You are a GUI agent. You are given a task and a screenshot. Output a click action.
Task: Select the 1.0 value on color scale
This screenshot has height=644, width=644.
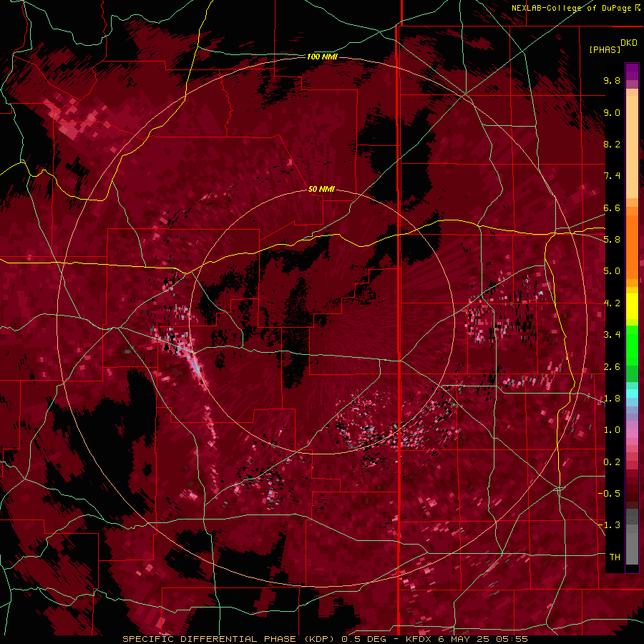click(x=612, y=430)
